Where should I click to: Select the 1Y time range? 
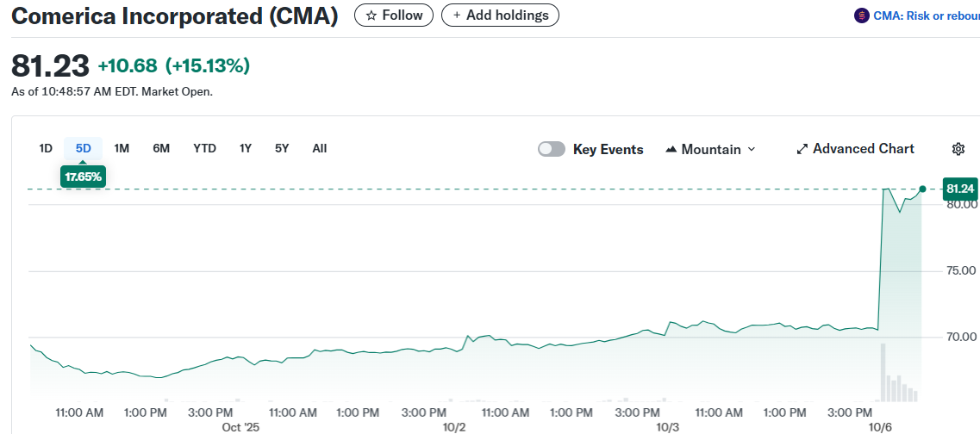[x=246, y=148]
